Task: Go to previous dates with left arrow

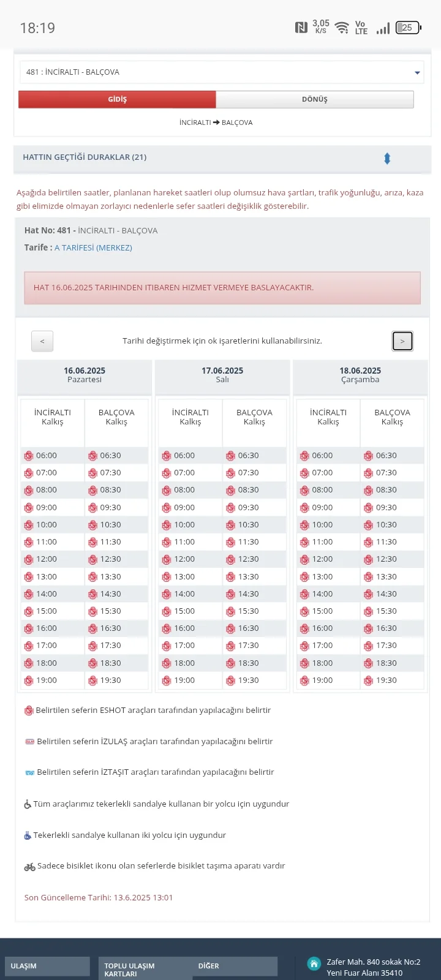Action: pos(42,341)
